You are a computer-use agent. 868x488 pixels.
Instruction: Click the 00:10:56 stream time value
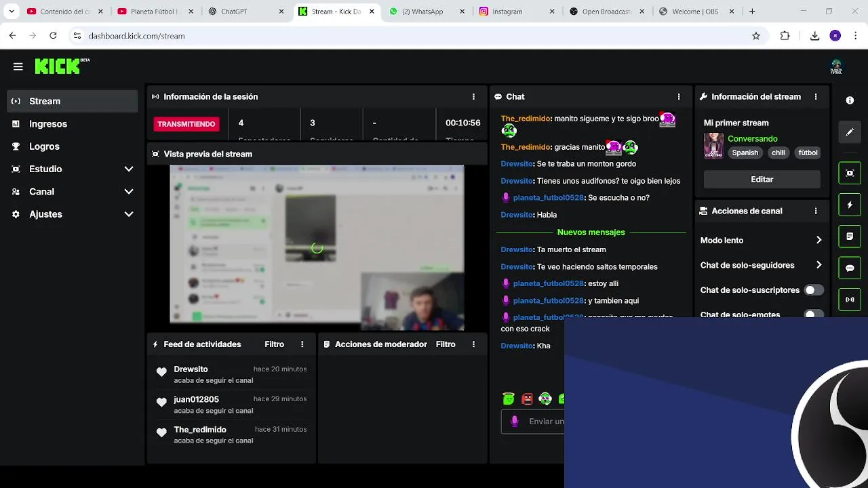(x=462, y=123)
